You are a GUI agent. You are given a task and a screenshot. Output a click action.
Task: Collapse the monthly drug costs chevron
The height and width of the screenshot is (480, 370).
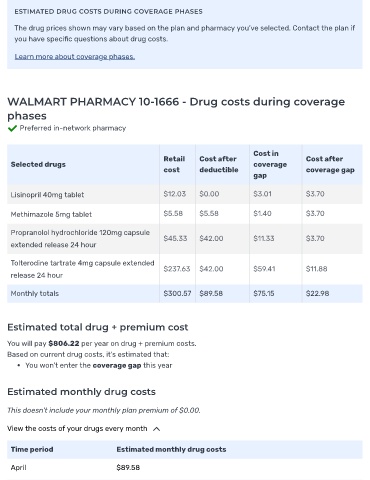(x=156, y=429)
